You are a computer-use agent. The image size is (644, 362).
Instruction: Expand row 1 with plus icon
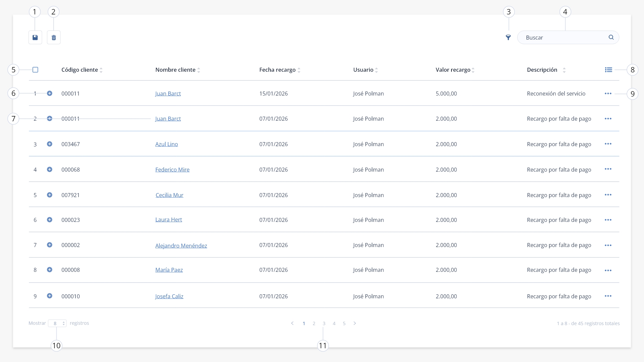click(x=50, y=93)
